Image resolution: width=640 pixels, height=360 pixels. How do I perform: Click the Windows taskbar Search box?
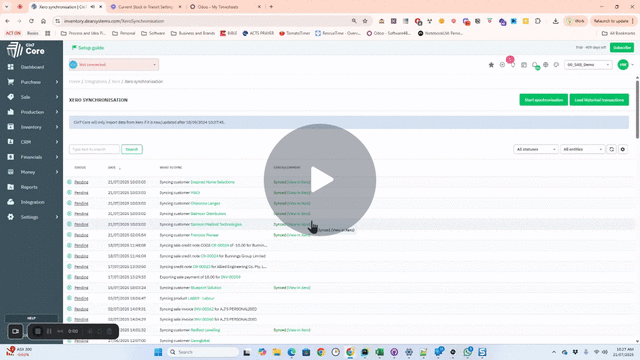[203, 352]
